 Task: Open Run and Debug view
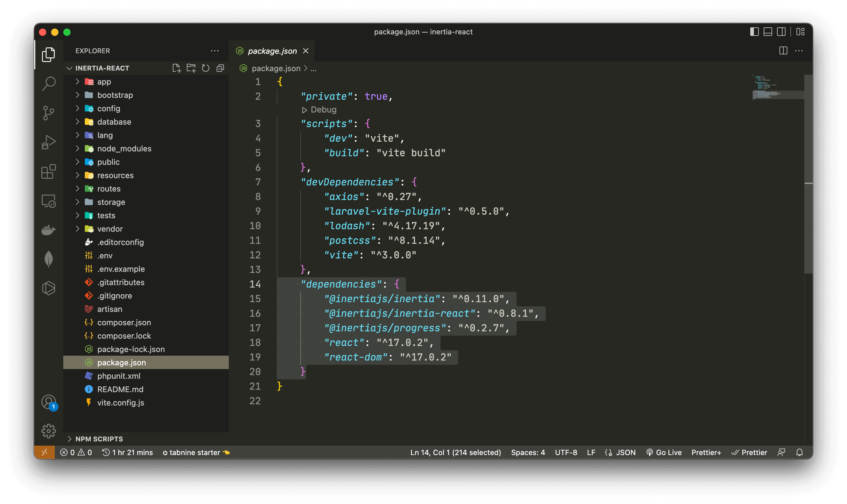click(x=49, y=142)
